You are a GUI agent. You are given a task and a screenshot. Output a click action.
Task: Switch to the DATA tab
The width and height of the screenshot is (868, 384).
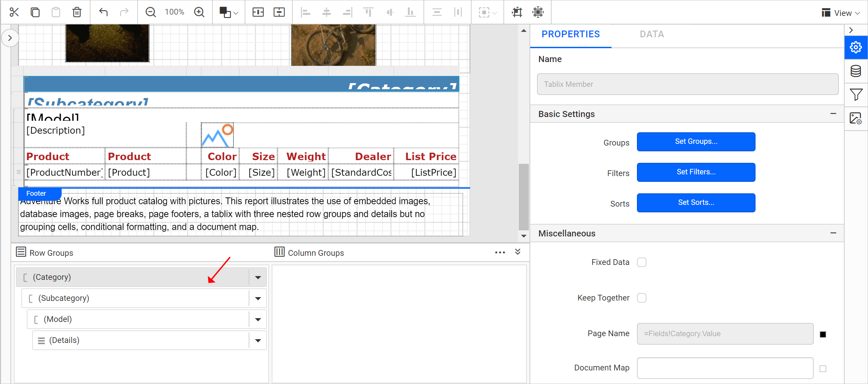pyautogui.click(x=652, y=34)
